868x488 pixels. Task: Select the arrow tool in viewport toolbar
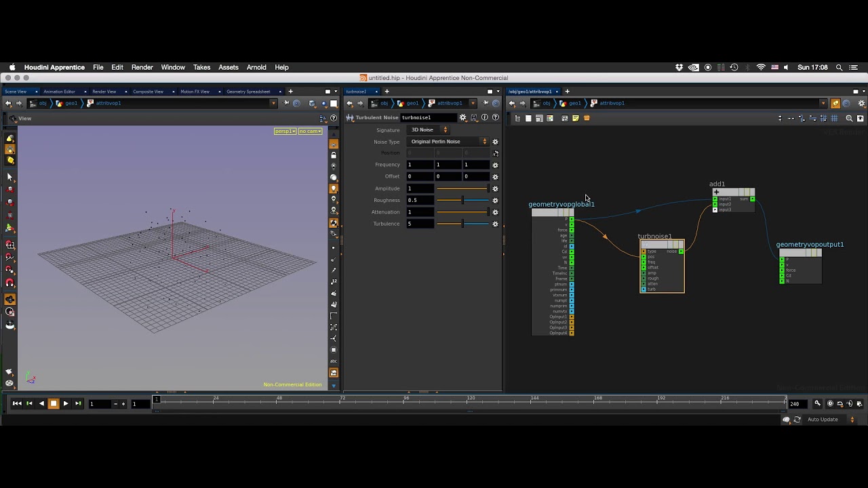click(9, 177)
